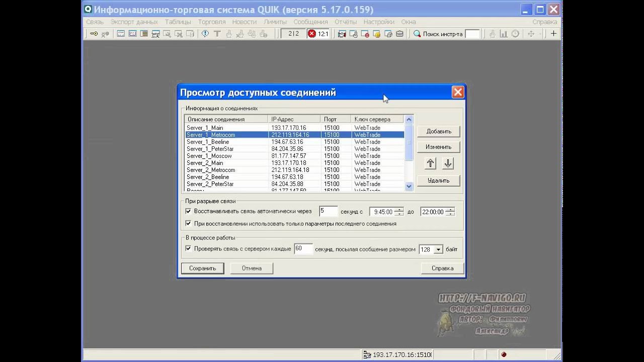Click the Отмена button
The height and width of the screenshot is (362, 644).
pos(252,268)
